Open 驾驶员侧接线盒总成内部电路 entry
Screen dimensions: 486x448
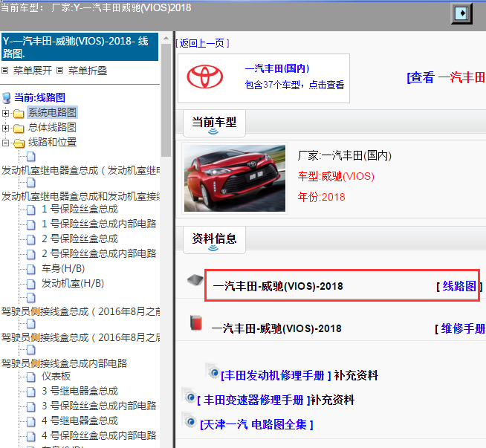pos(64,363)
